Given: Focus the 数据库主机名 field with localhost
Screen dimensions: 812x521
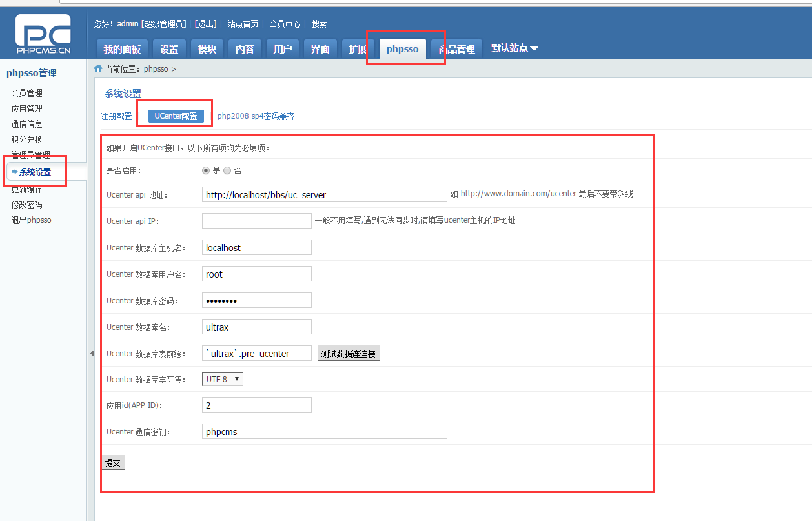Looking at the screenshot, I should click(256, 247).
